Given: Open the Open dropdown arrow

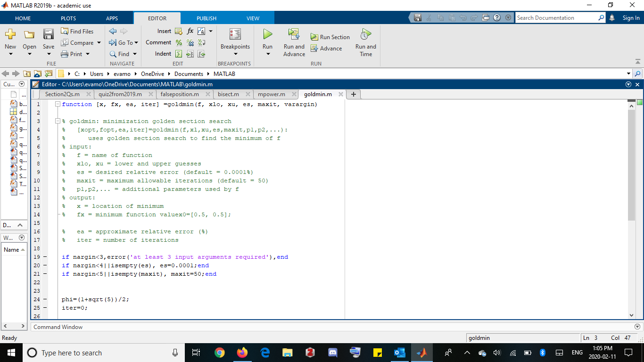Looking at the screenshot, I should coord(29,54).
